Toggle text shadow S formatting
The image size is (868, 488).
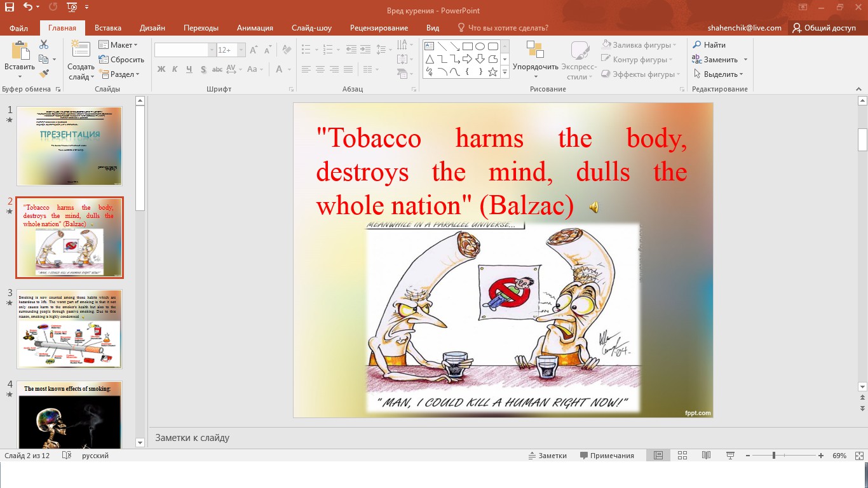coord(203,69)
